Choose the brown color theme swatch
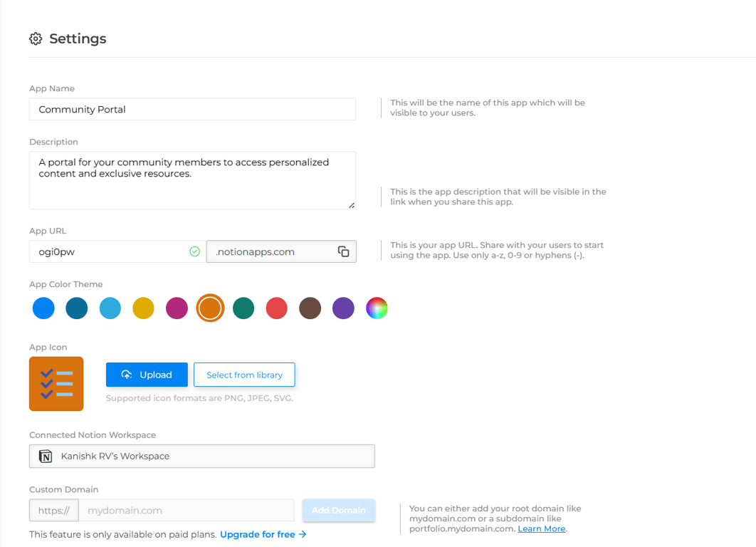756x547 pixels. coord(310,308)
